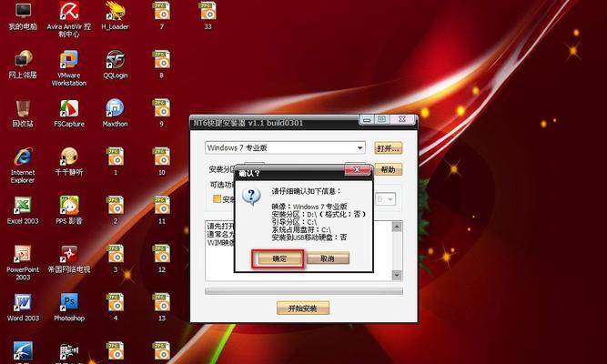Close the 确认 confirmation dialog
The width and height of the screenshot is (607, 364).
358,169
